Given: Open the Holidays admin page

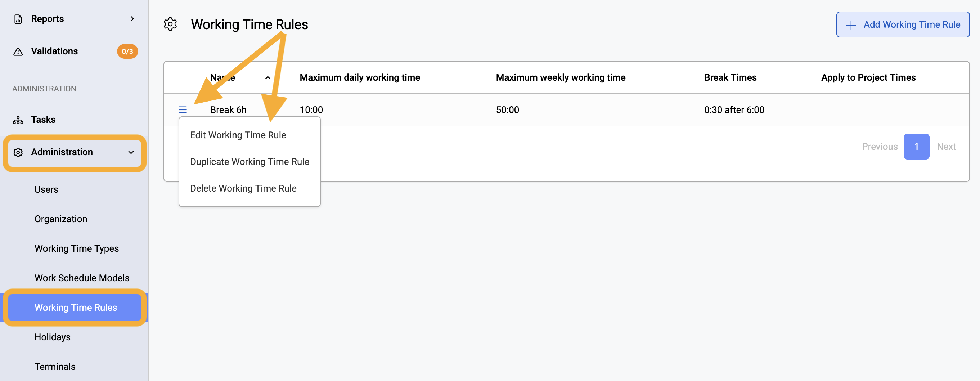Looking at the screenshot, I should click(53, 337).
